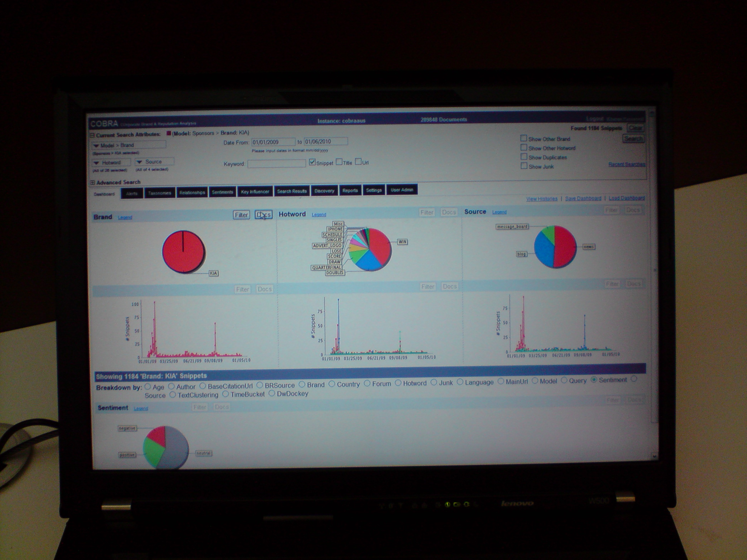Select the Author breakdown radio button
The height and width of the screenshot is (560, 747).
coord(171,386)
